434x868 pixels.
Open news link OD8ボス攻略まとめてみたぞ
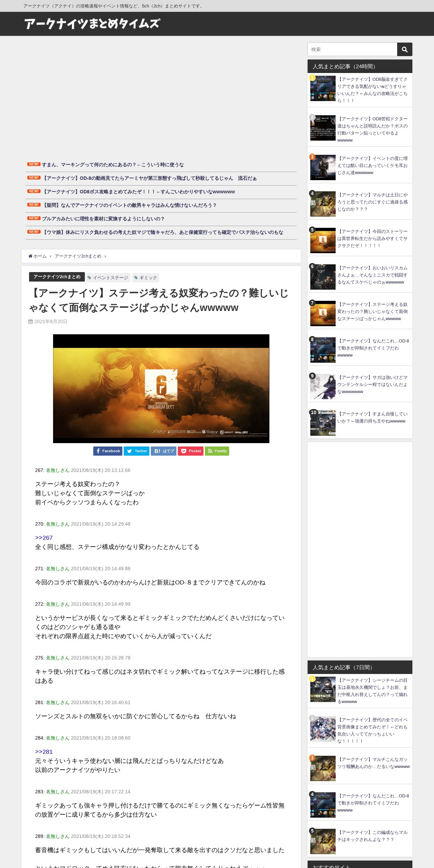click(138, 192)
